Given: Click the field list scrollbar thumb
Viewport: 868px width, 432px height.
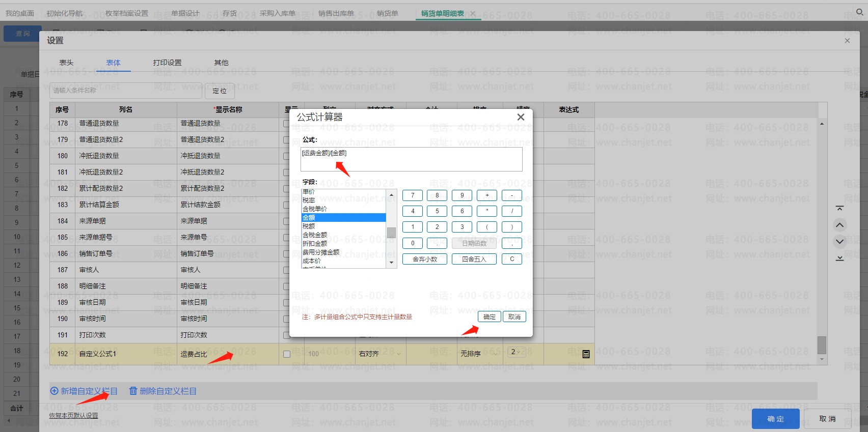Looking at the screenshot, I should (x=391, y=233).
